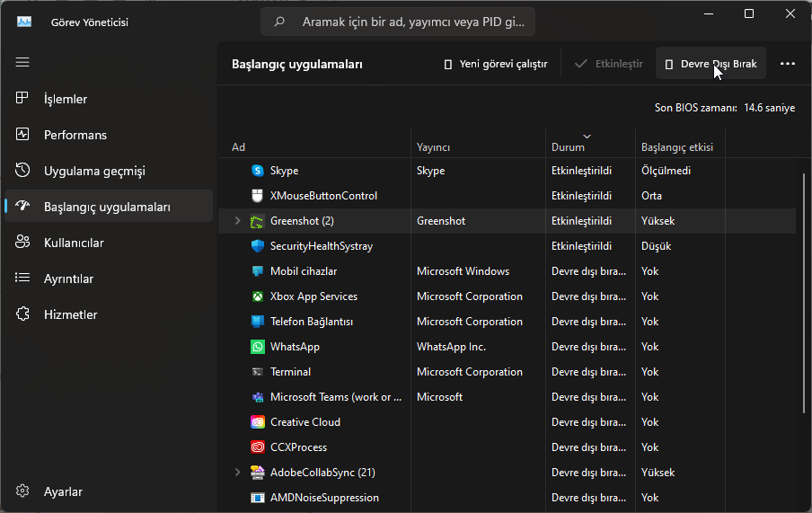Select the Creative Cloud row name
Image resolution: width=812 pixels, height=513 pixels.
(x=305, y=421)
